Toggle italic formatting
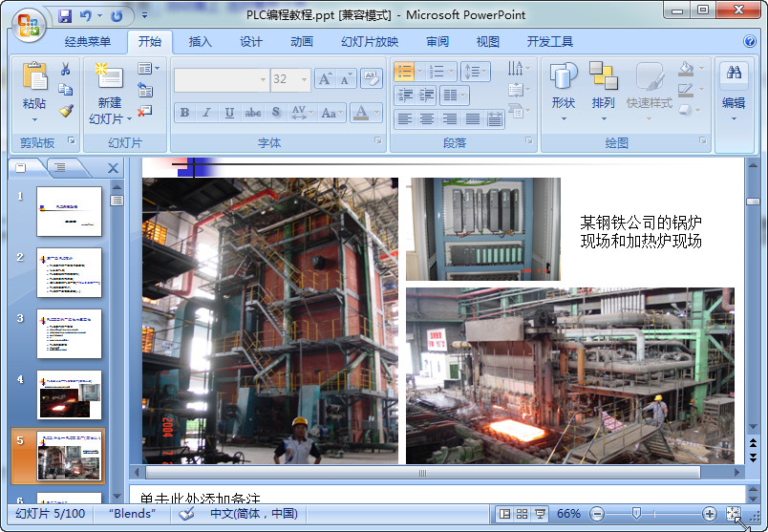The width and height of the screenshot is (768, 532). [206, 113]
